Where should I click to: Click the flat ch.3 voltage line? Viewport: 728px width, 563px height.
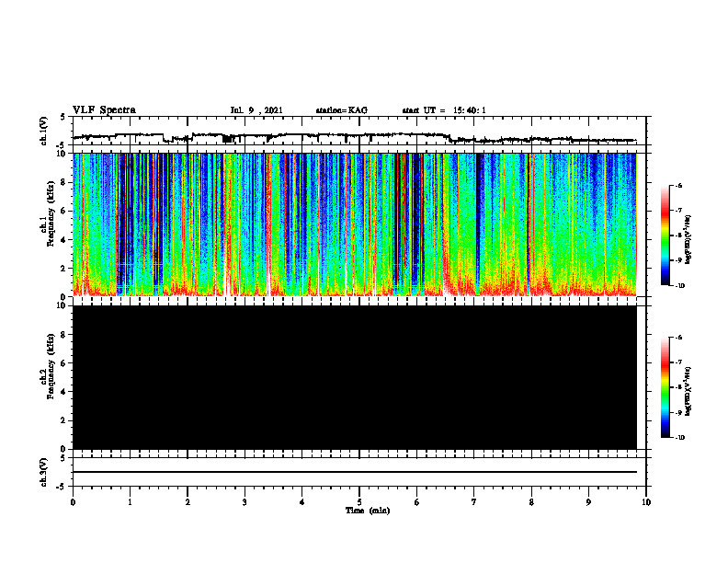click(355, 472)
